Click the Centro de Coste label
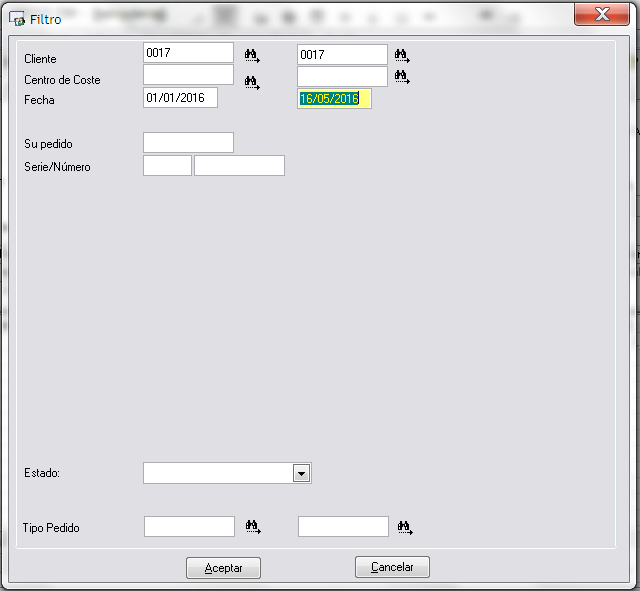640x591 pixels. tap(62, 80)
